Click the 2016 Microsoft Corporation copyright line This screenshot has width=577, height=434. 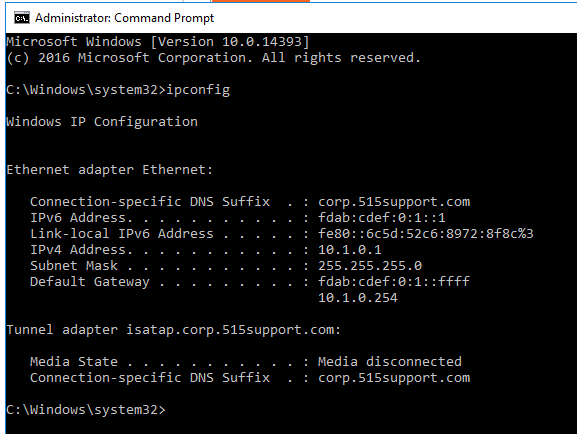[213, 58]
